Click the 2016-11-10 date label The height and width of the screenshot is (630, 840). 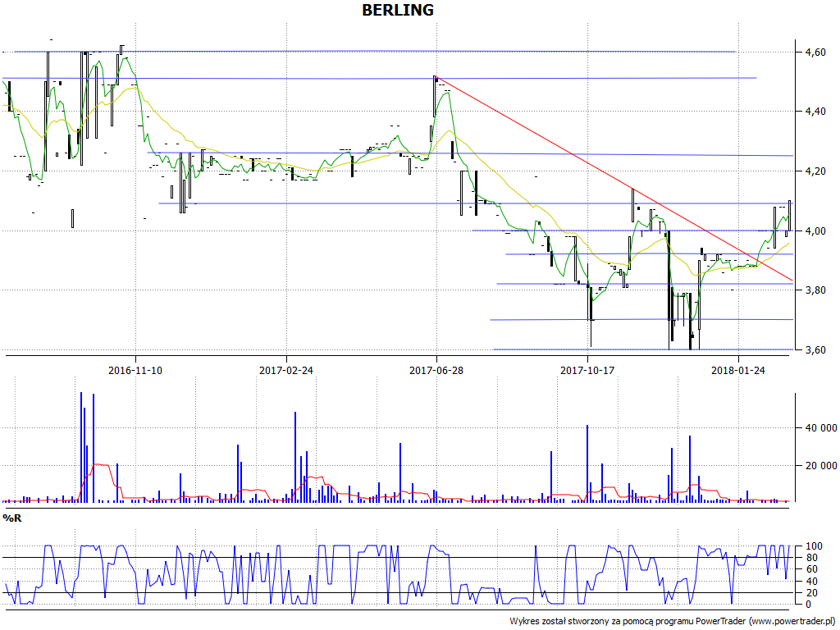coord(135,370)
